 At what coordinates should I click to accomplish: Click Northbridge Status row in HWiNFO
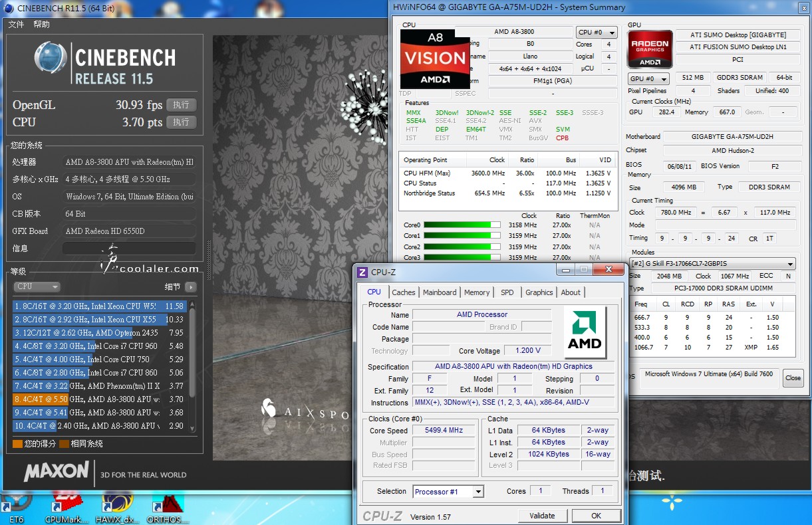[x=509, y=193]
